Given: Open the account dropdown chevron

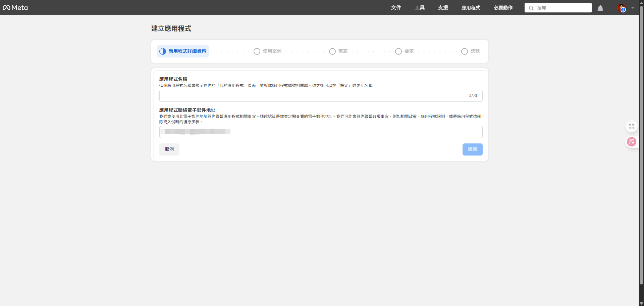Looking at the screenshot, I should (633, 8).
